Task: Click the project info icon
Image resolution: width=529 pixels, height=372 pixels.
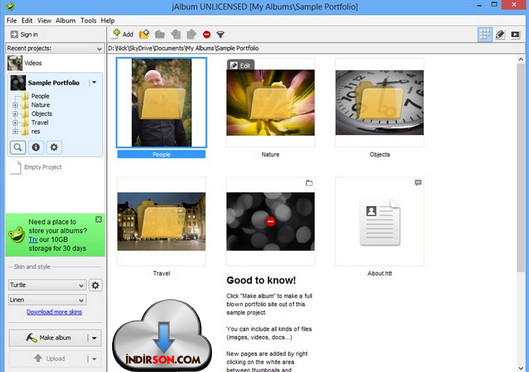Action: coord(36,147)
